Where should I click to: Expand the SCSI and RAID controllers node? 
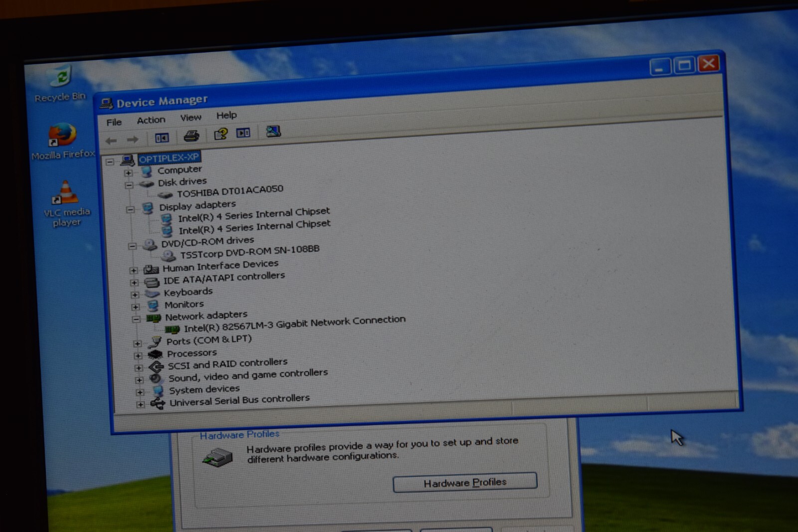pyautogui.click(x=139, y=368)
